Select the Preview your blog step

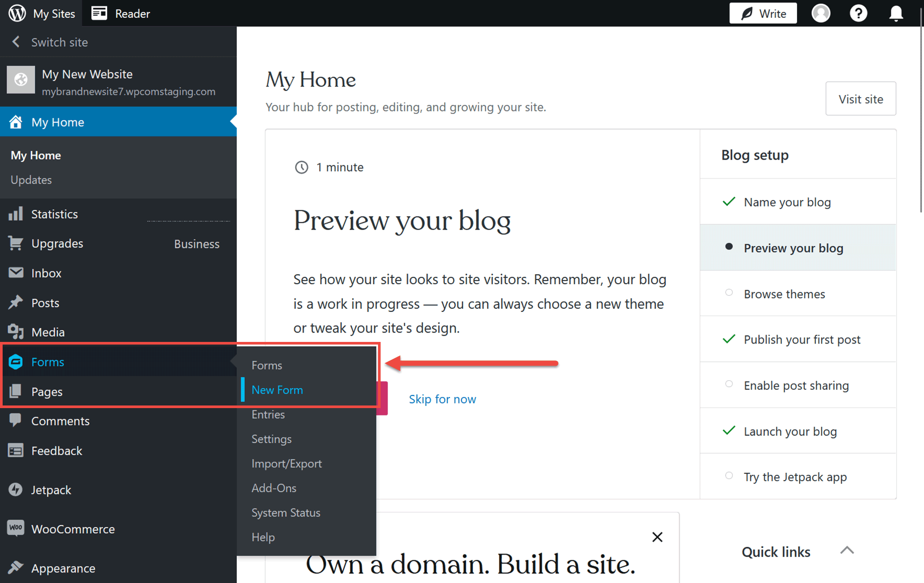coord(798,247)
